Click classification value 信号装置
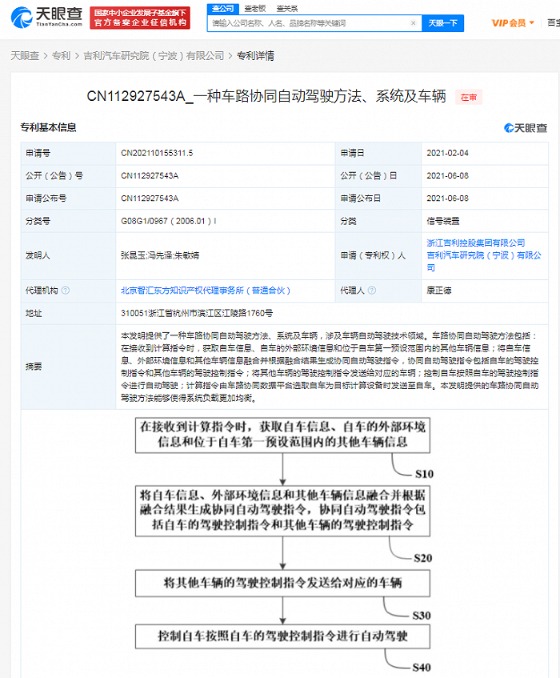The image size is (560, 678). [443, 221]
